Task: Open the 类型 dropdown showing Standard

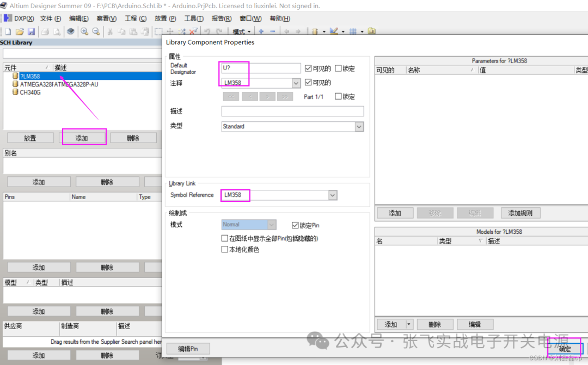Action: [359, 126]
